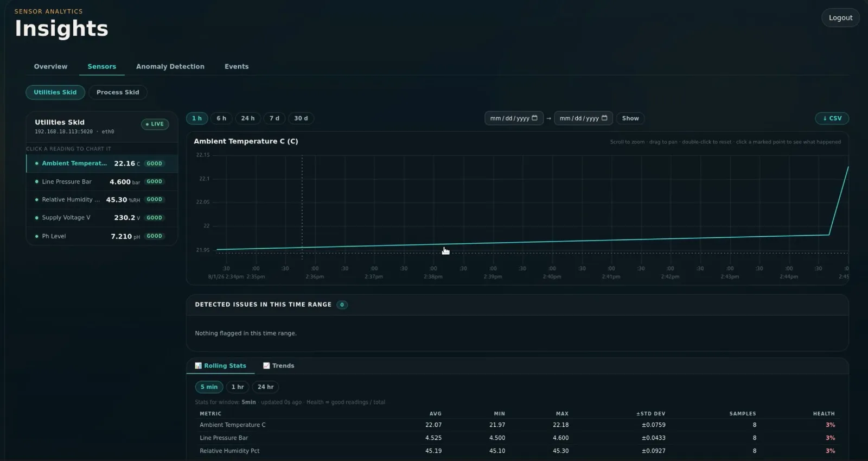The width and height of the screenshot is (868, 461).
Task: Switch to the Overview tab
Action: point(50,67)
